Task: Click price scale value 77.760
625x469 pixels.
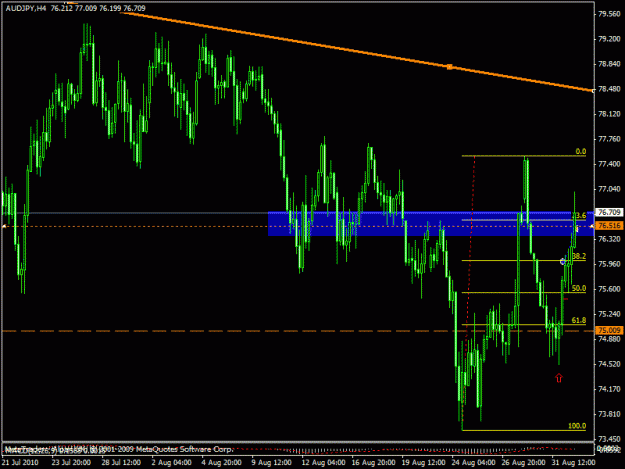Action: click(x=609, y=139)
